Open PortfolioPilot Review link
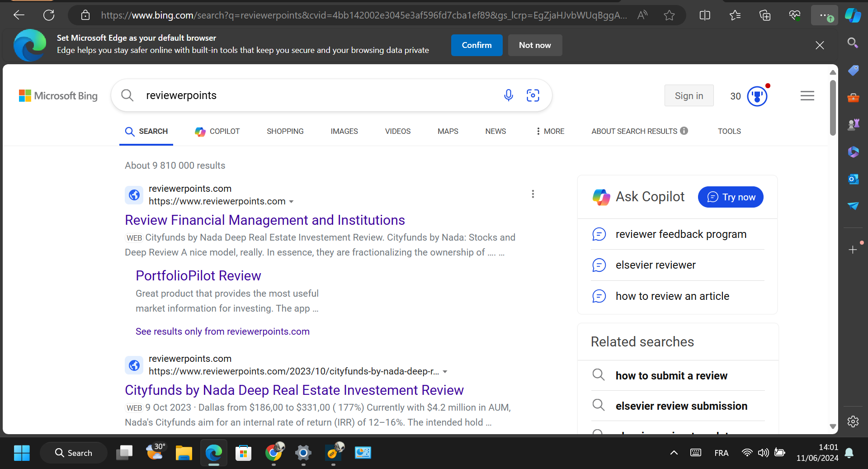Screen dimensions: 868x469 [198, 276]
